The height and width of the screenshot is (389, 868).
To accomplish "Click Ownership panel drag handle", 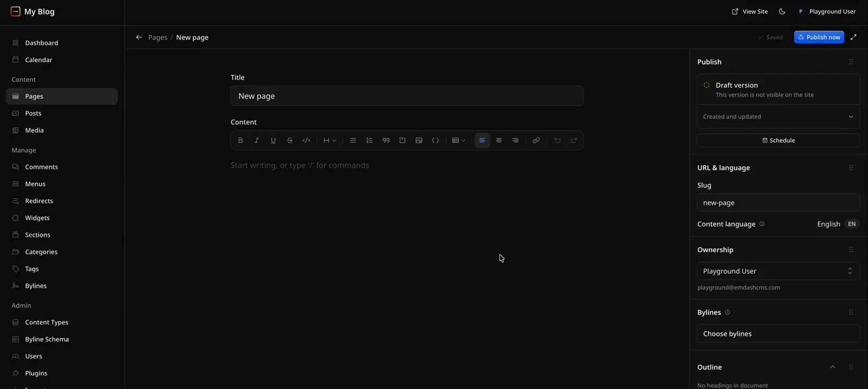I will [851, 250].
